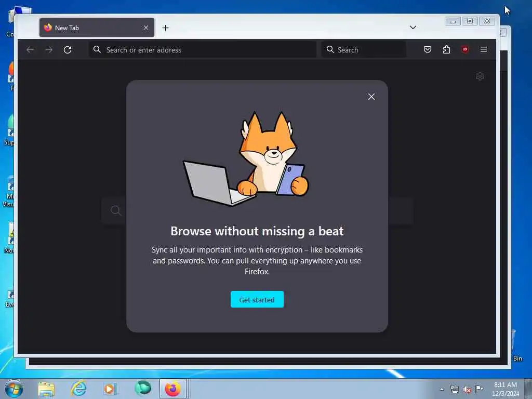
Task: Select the New Tab tab
Action: 97,28
